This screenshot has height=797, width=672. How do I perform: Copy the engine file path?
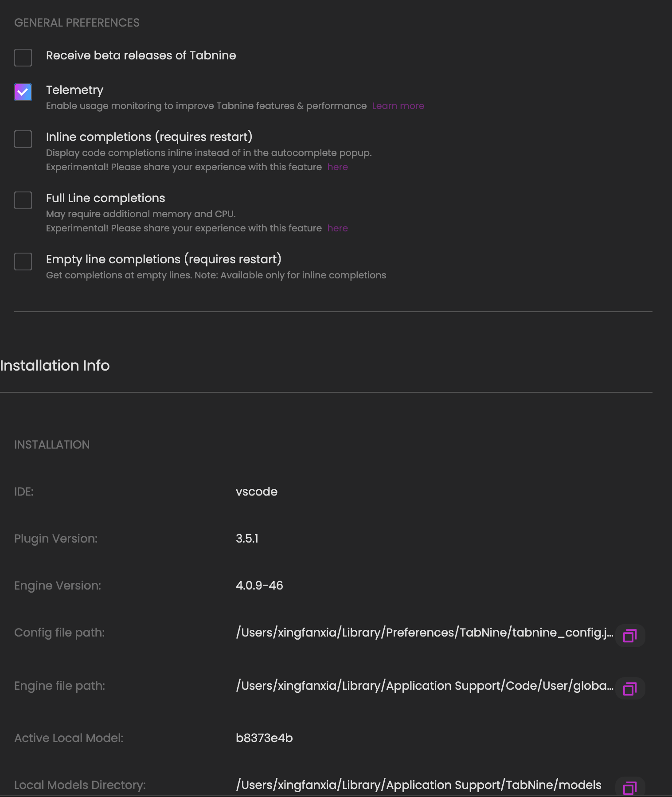tap(630, 689)
